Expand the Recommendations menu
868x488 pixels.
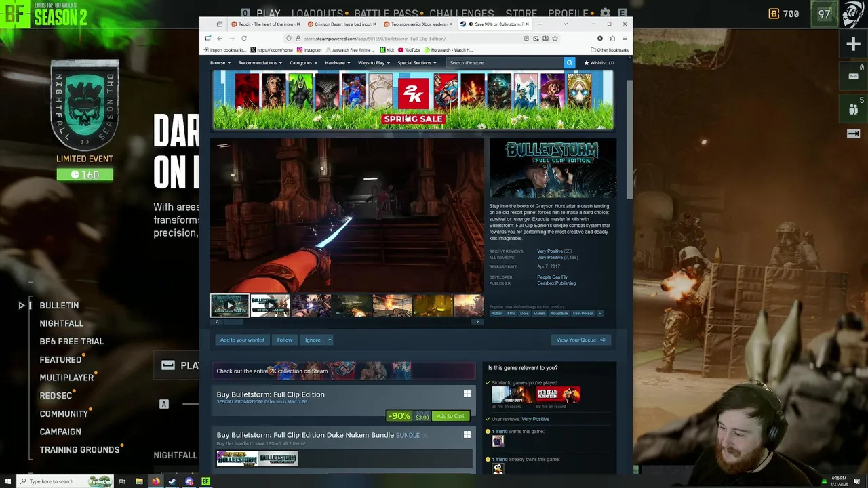tap(260, 62)
